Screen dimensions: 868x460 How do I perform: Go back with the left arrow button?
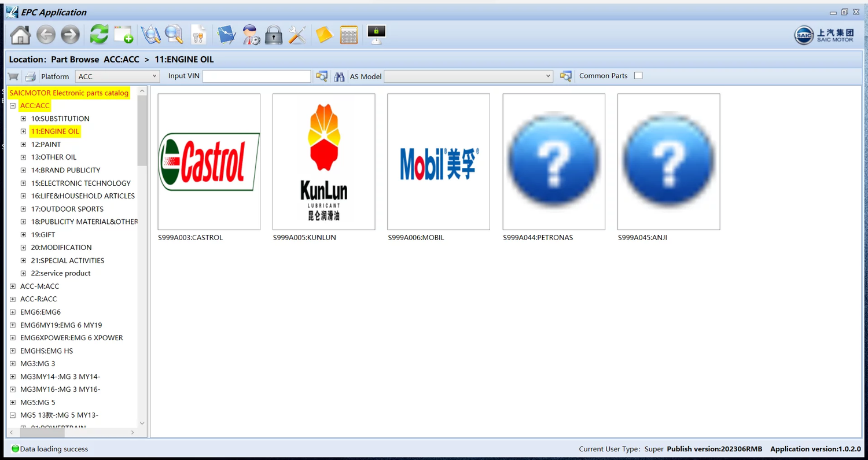click(46, 35)
